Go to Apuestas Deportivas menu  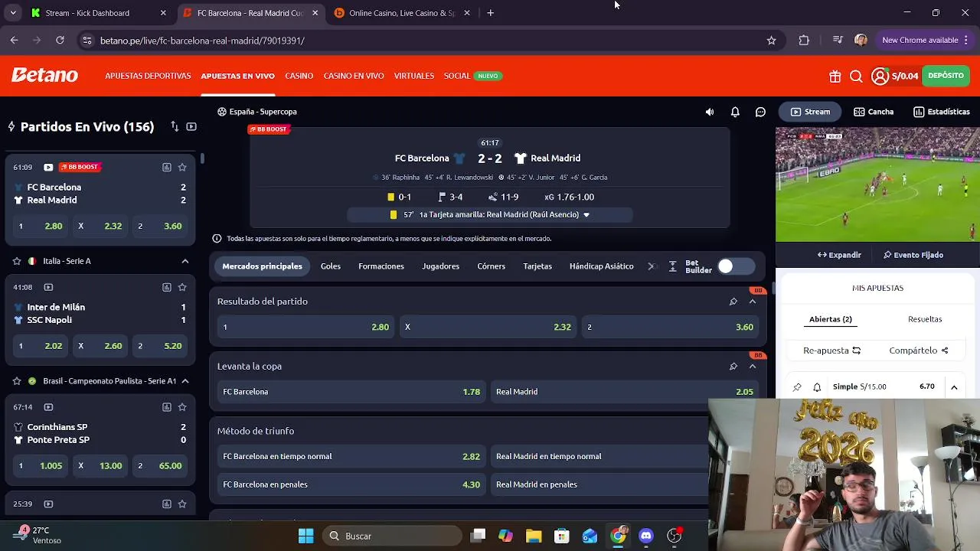(148, 76)
